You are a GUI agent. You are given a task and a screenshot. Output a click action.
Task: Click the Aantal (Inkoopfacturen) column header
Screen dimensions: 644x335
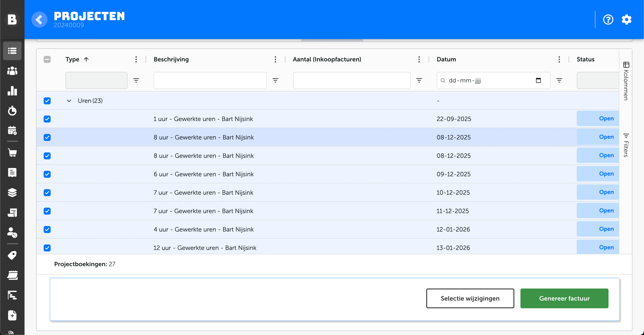[327, 59]
